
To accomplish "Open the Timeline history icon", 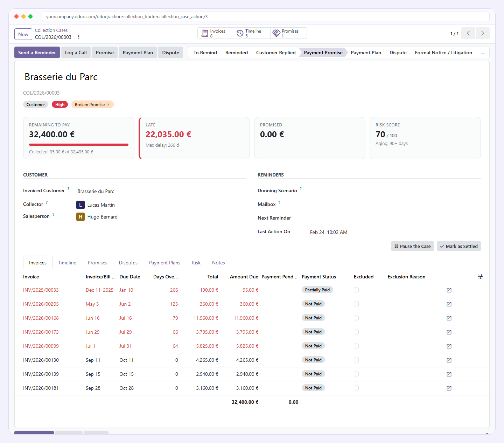I will pos(240,33).
